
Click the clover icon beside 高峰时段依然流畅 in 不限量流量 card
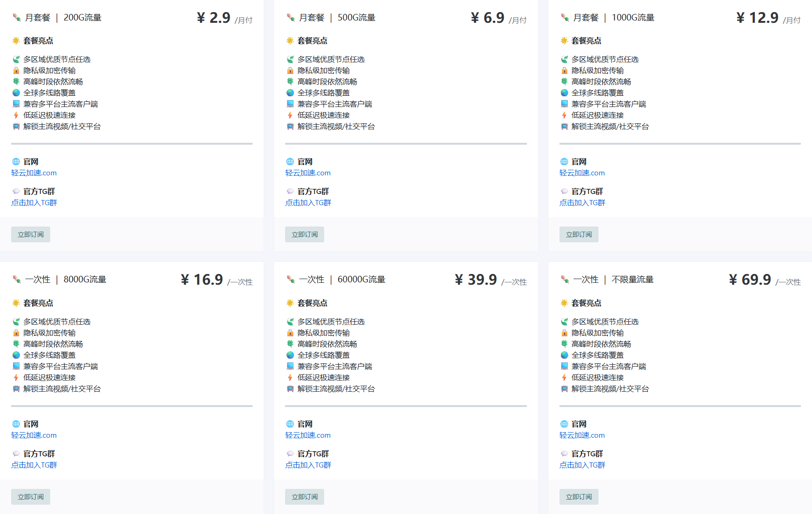pos(564,344)
